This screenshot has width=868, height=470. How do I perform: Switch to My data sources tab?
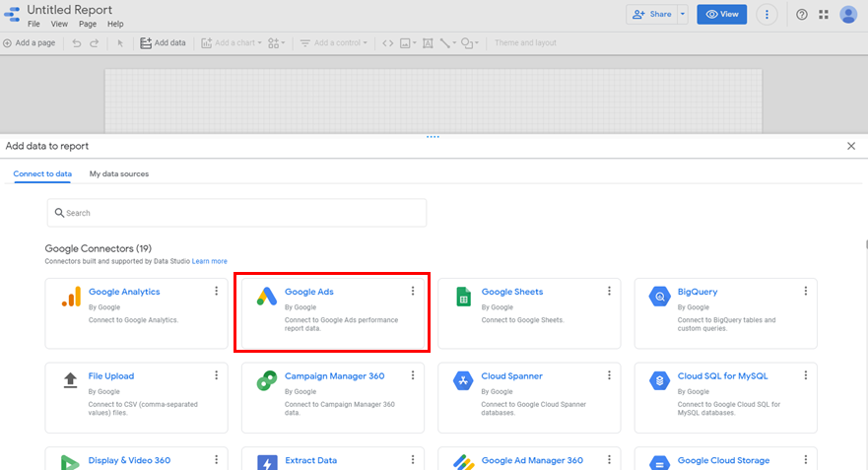coord(119,173)
